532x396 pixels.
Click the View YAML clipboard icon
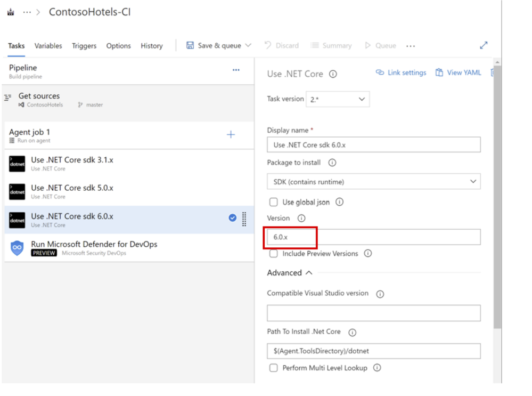click(x=439, y=72)
